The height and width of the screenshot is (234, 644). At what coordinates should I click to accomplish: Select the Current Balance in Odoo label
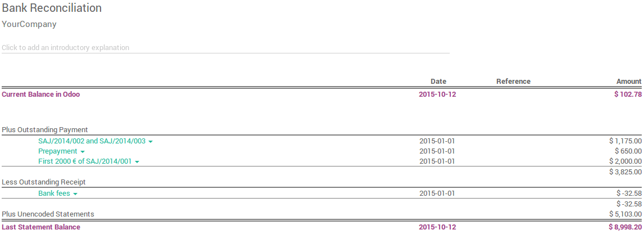40,94
